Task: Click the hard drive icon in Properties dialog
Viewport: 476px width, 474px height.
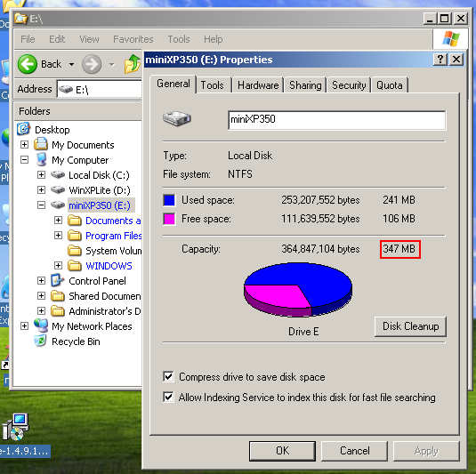Action: coord(177,118)
